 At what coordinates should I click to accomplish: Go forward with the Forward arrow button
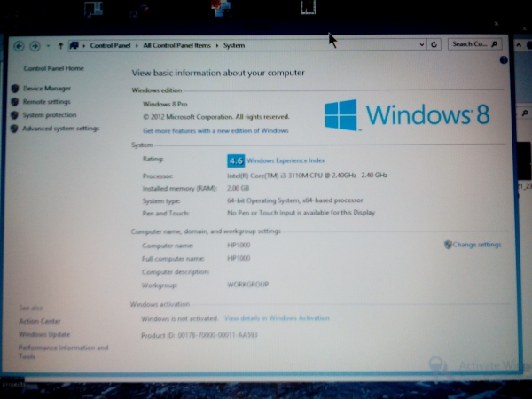[35, 46]
